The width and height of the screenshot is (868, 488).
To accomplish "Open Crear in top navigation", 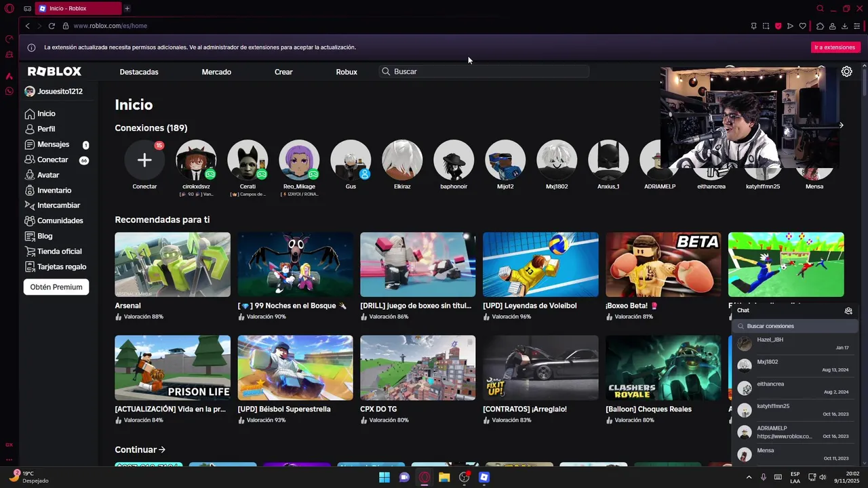I will click(x=283, y=72).
